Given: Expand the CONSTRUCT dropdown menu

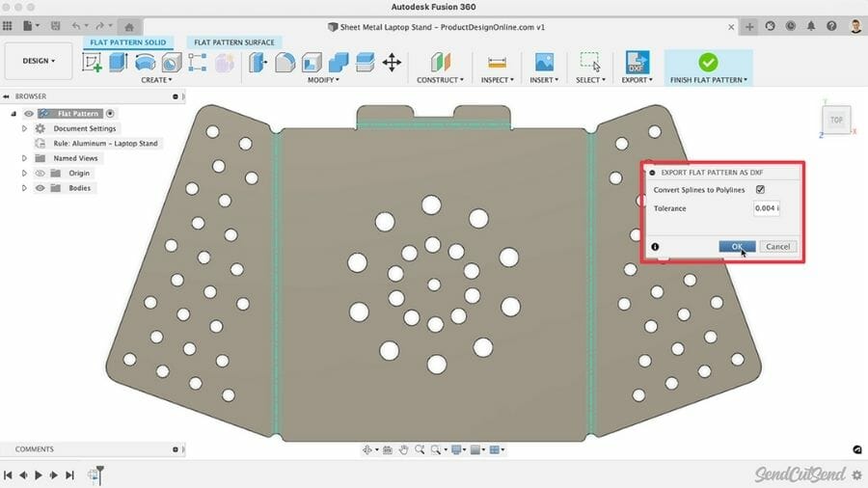Looking at the screenshot, I should (x=440, y=80).
